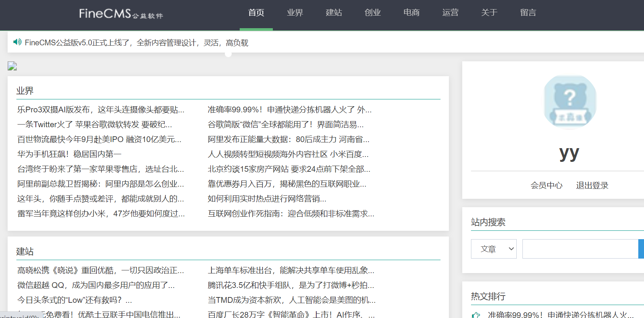Open 业界 list article 准确率99.99%！申通快递分拣机器人
Screen dimensions: 644x318
(290, 110)
